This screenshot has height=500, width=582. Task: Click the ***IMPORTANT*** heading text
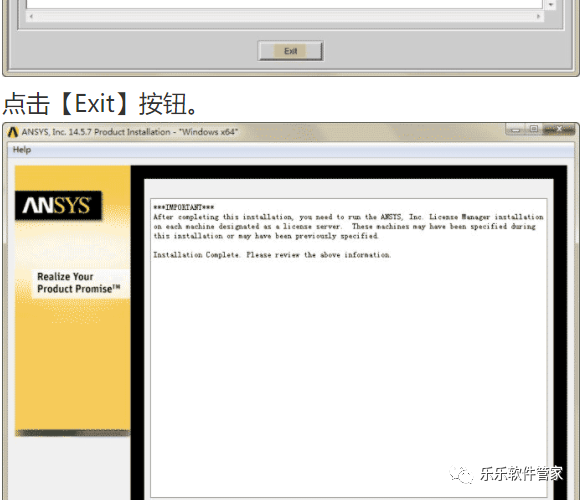click(x=184, y=207)
